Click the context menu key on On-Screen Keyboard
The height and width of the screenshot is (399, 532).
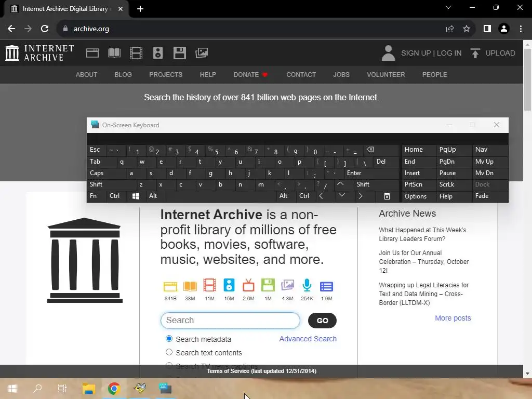pyautogui.click(x=387, y=196)
